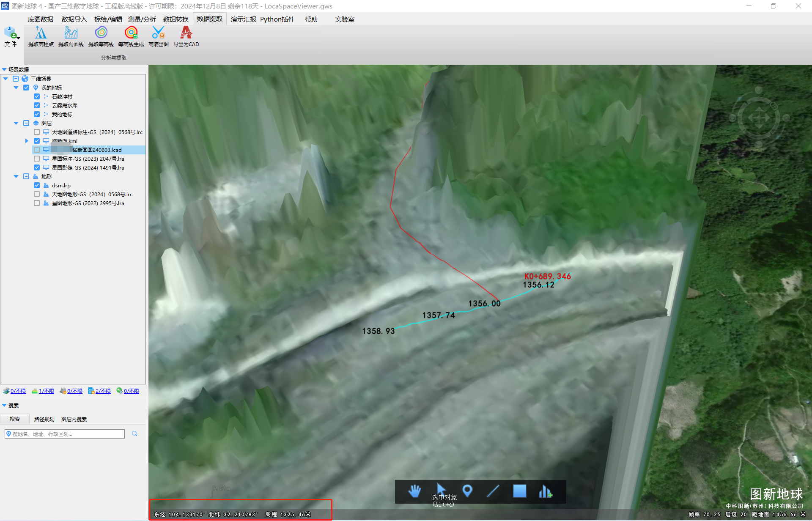The image size is (812, 521).
Task: Click the 等高线生成 icon
Action: (131, 33)
